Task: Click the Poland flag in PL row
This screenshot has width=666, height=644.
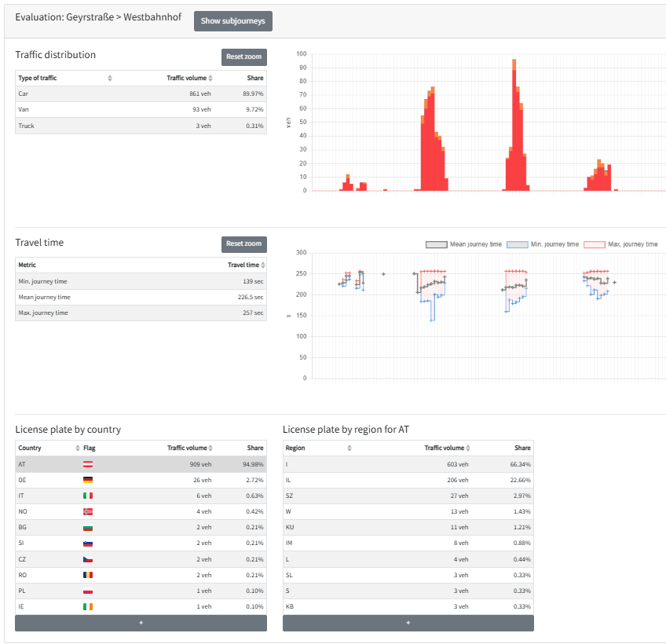Action: [88, 591]
